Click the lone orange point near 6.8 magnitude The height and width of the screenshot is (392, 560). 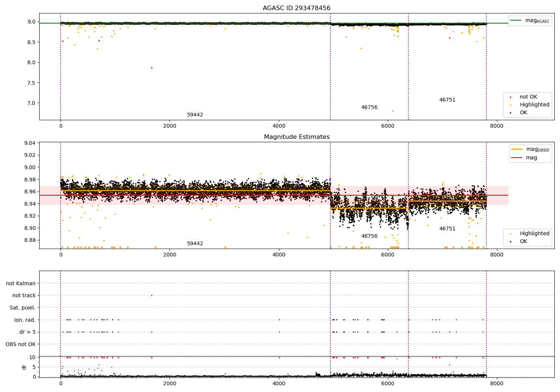[x=393, y=111]
